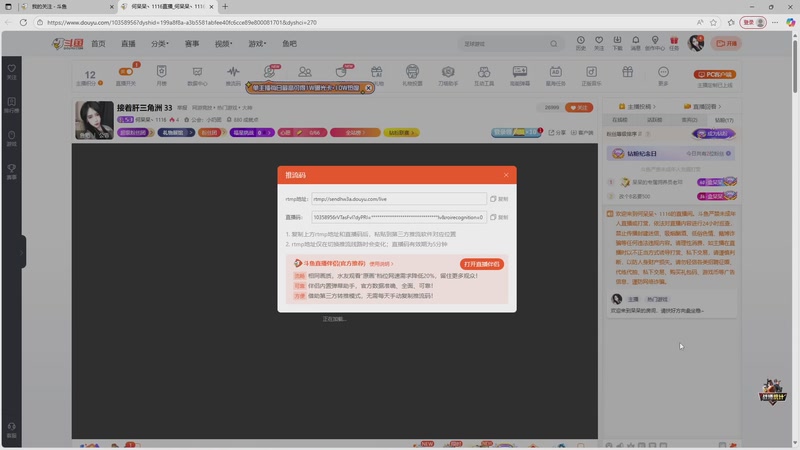Close the 推流码 dialog

tap(506, 175)
